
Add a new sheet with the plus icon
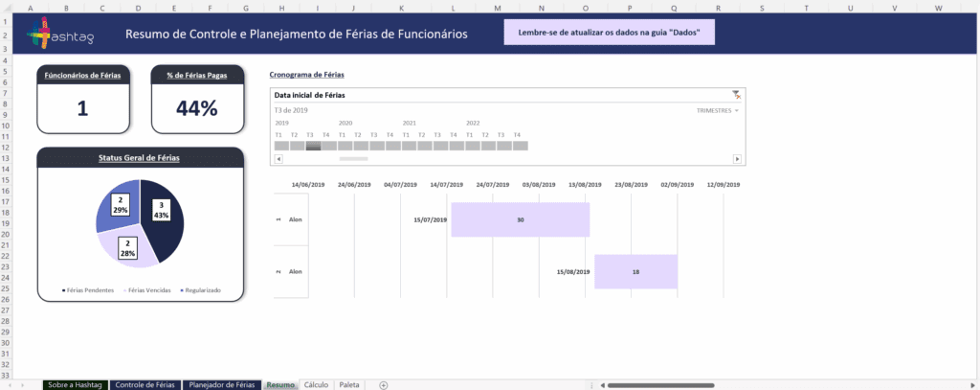tap(384, 385)
